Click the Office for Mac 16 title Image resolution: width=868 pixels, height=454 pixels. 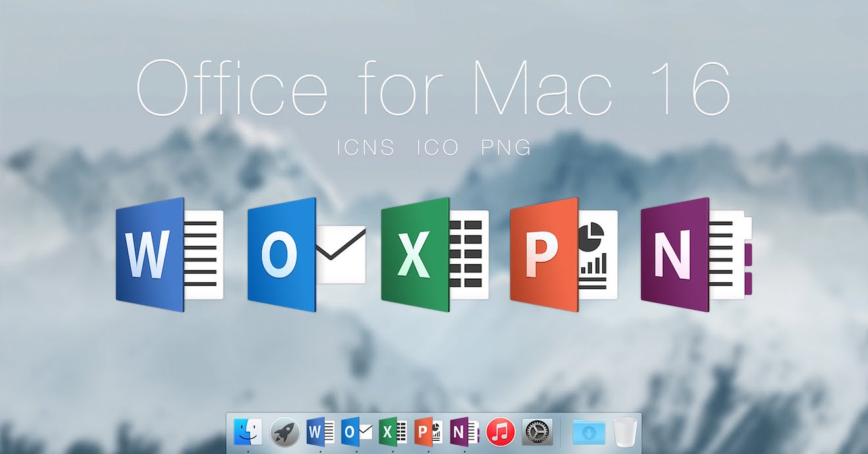point(434,88)
